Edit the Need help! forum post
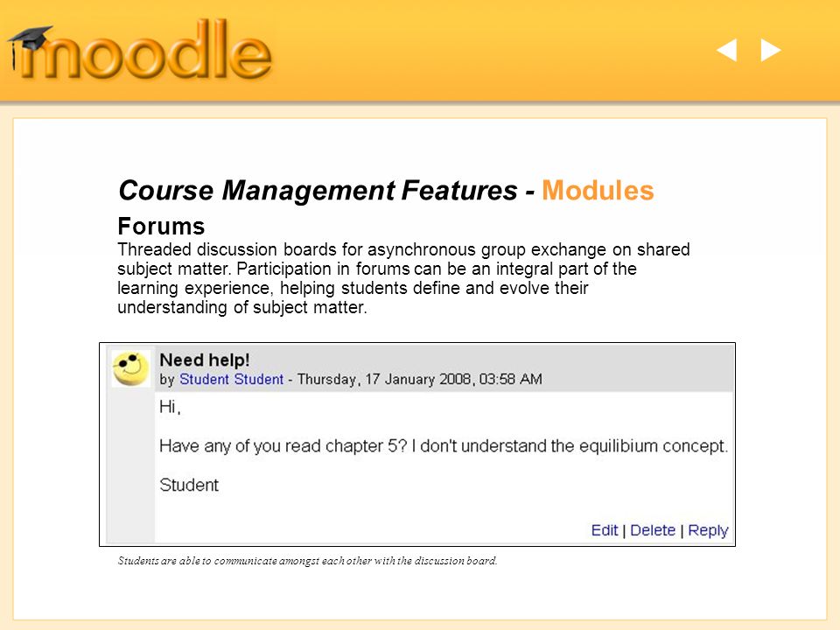840x630 pixels. (605, 530)
